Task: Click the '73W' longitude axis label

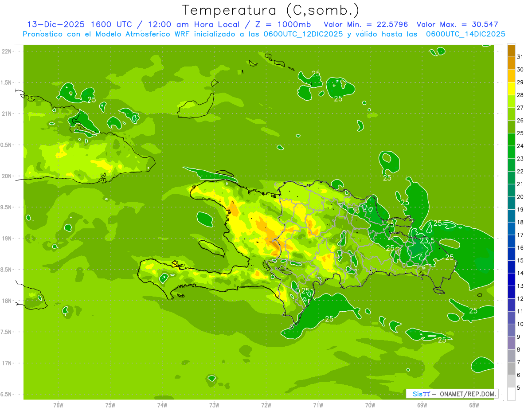Action: pos(214,405)
